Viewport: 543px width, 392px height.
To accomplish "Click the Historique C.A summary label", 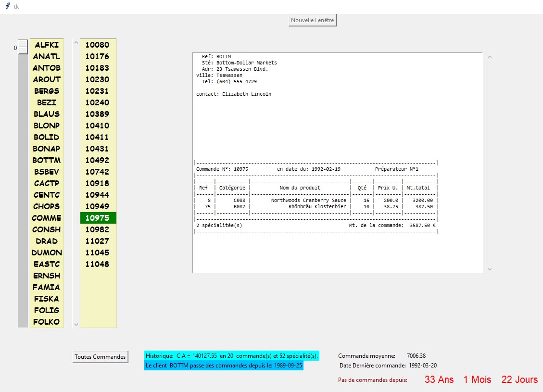I will click(x=232, y=355).
